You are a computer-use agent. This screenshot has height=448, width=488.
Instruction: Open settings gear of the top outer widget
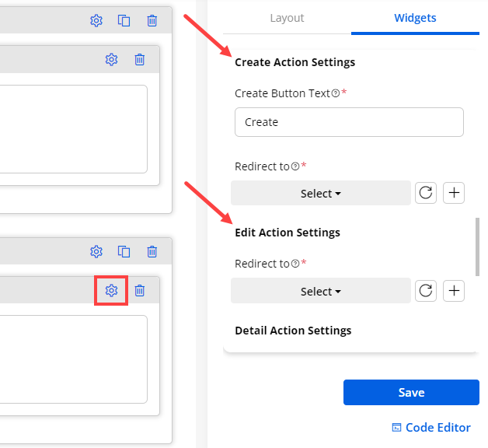point(96,21)
